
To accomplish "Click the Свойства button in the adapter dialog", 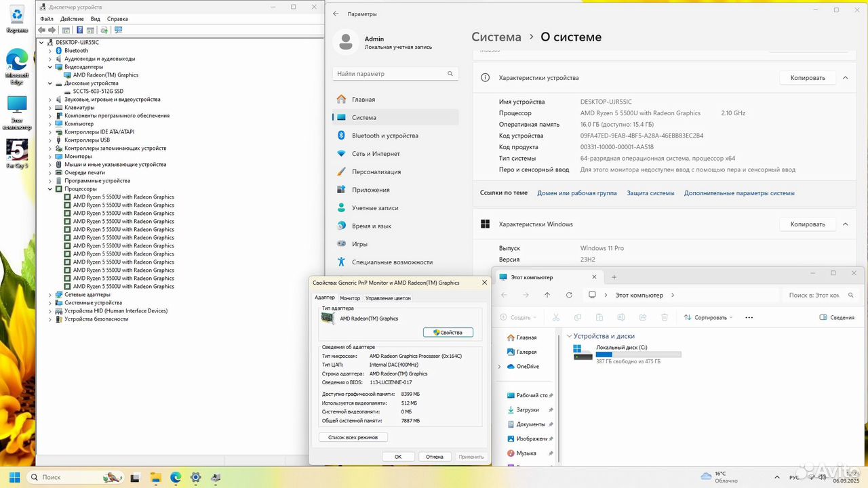I will click(448, 333).
